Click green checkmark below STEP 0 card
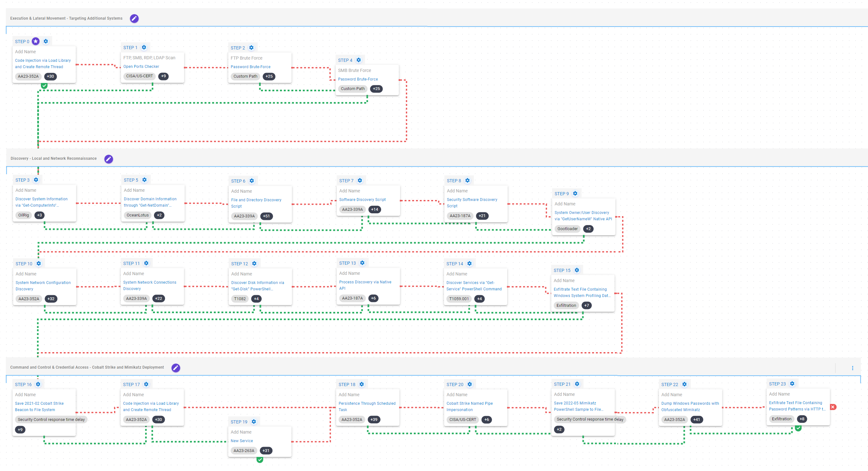868x471 pixels. (x=44, y=86)
